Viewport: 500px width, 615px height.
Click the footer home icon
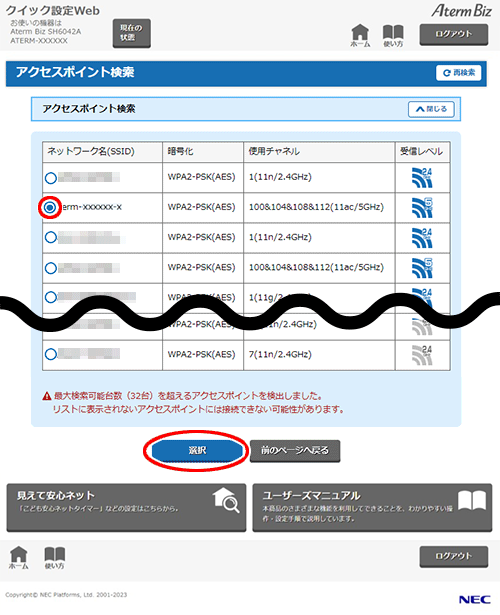click(19, 558)
